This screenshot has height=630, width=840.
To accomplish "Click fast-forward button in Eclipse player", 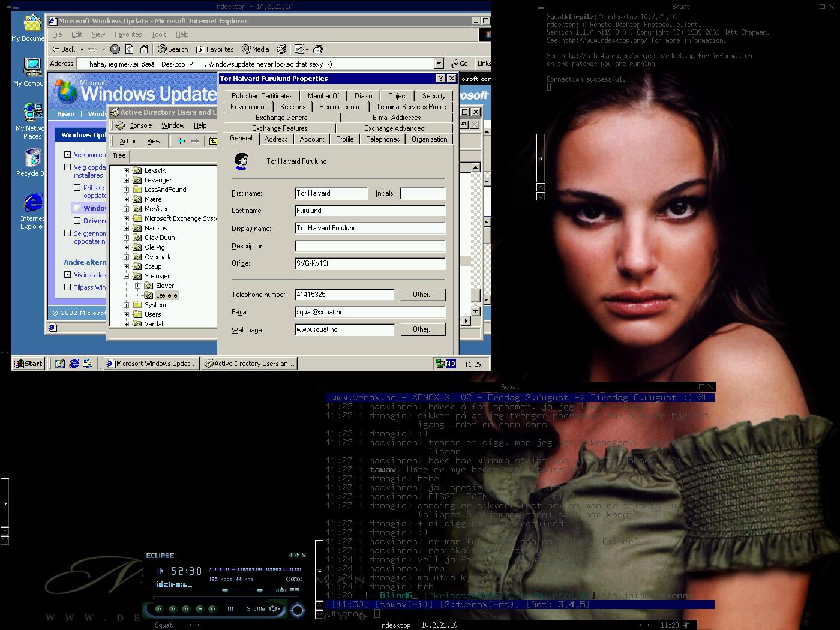I will (212, 609).
